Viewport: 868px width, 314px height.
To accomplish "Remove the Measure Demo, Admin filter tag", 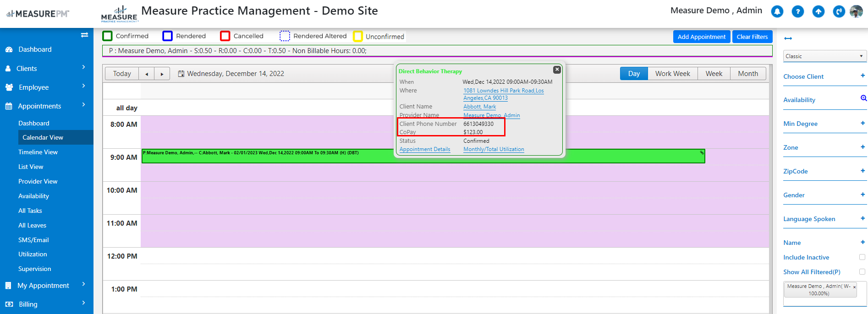I will tap(854, 287).
